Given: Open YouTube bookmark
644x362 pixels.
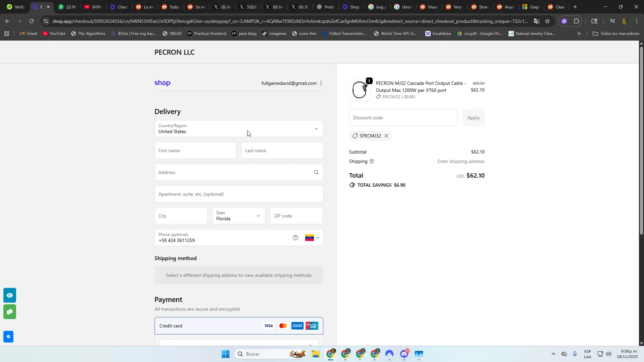Looking at the screenshot, I should pyautogui.click(x=54, y=33).
